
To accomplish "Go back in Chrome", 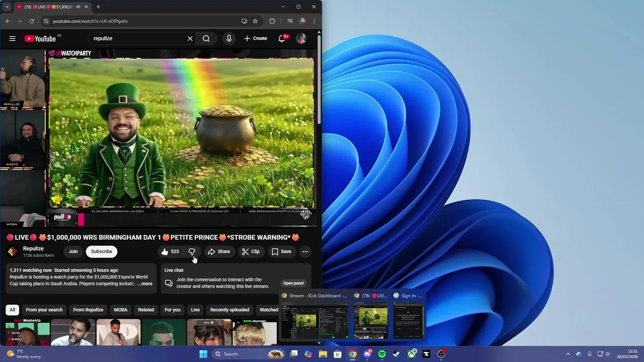I will click(x=8, y=21).
